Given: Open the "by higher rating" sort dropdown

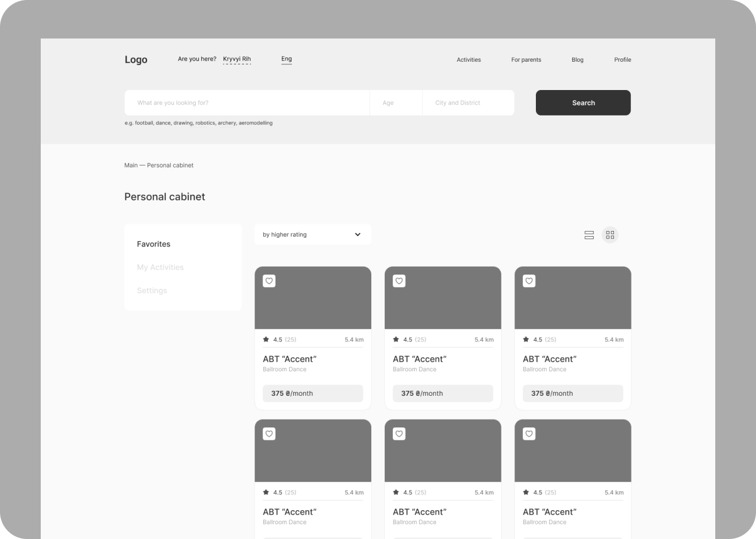Looking at the screenshot, I should (x=312, y=234).
